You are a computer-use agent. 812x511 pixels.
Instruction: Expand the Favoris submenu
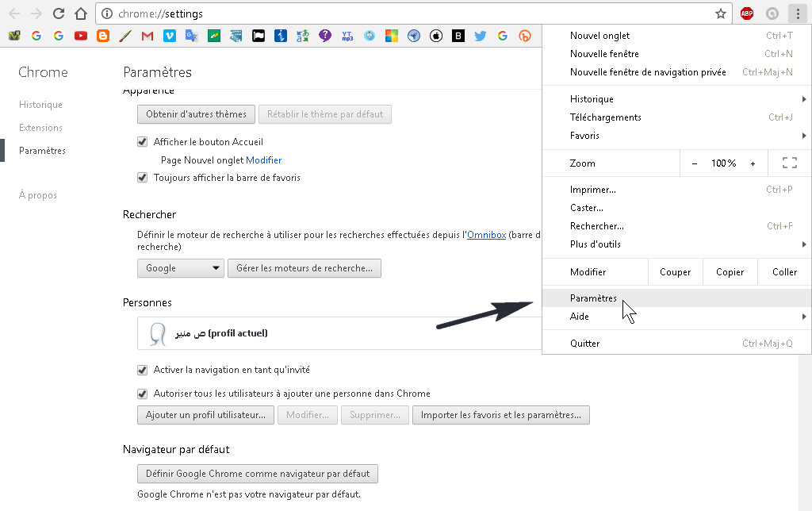tap(676, 135)
